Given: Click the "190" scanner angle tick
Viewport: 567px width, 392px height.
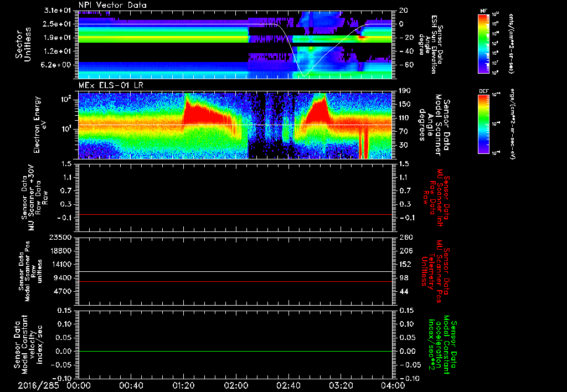Looking at the screenshot, I should point(405,91).
